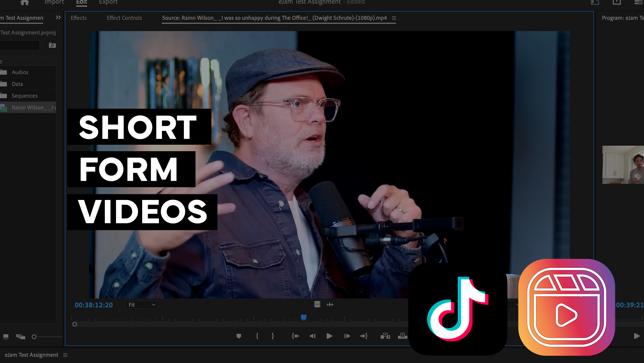Go to the Home screen icon
Image resolution: width=644 pixels, height=363 pixels.
(25, 2)
